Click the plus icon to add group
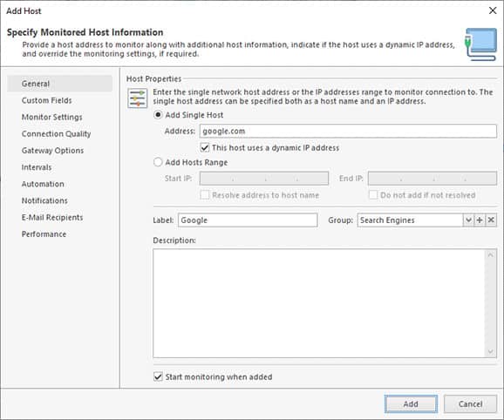Viewport: 504px width, 420px height. (x=480, y=220)
